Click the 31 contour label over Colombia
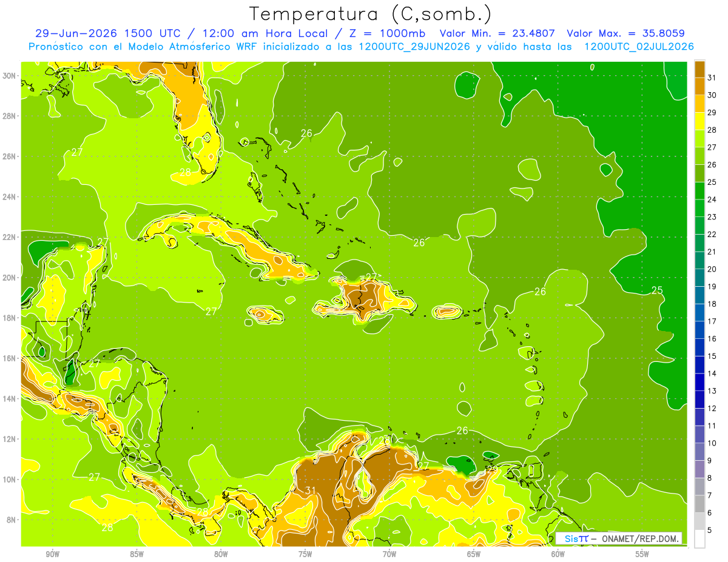 click(311, 490)
